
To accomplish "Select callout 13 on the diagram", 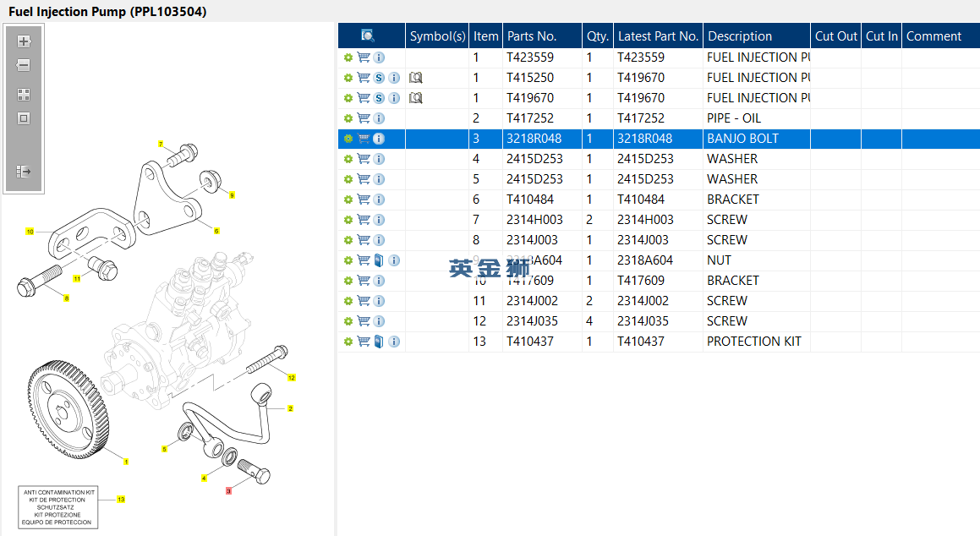I will [121, 499].
